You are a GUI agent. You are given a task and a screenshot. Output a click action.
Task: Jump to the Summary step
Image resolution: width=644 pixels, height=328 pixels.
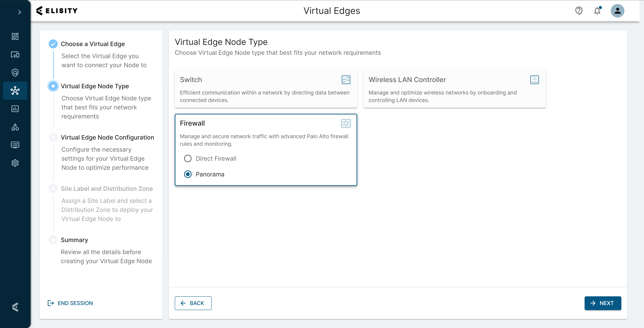[74, 240]
